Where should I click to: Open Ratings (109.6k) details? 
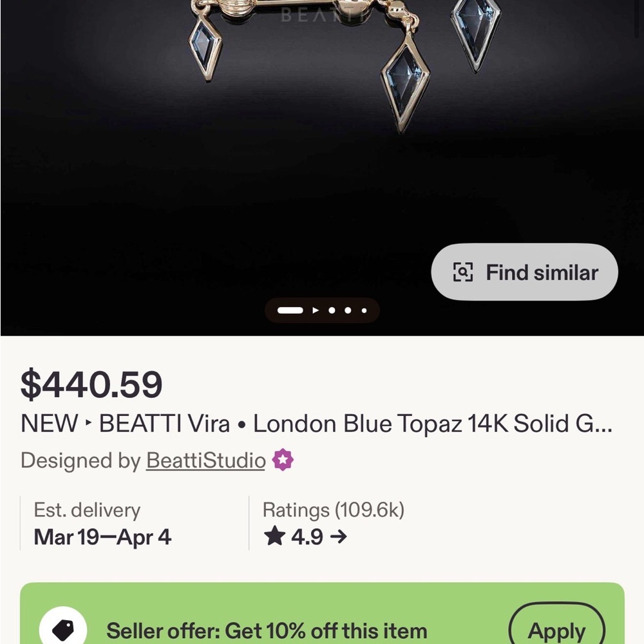coord(332,509)
